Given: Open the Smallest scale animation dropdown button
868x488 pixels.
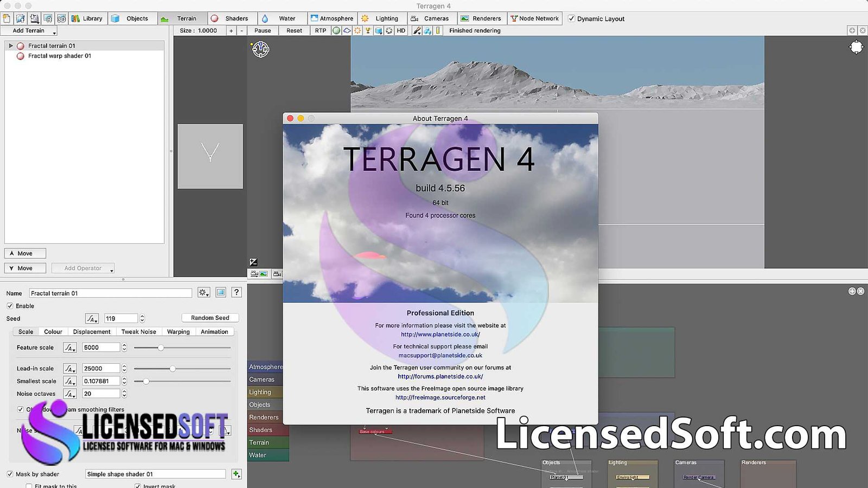Looking at the screenshot, I should (x=70, y=381).
